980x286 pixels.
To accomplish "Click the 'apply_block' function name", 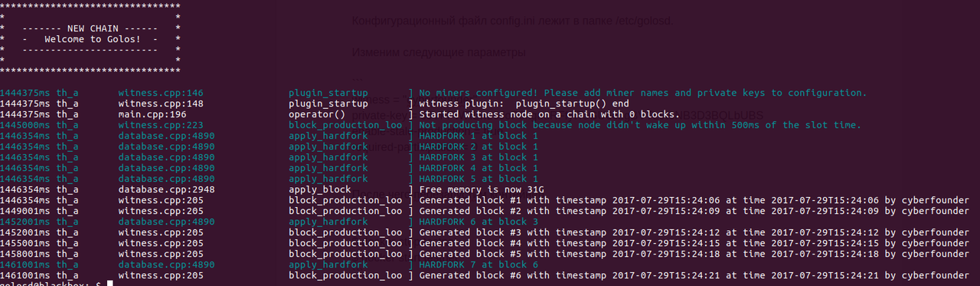I will point(320,189).
